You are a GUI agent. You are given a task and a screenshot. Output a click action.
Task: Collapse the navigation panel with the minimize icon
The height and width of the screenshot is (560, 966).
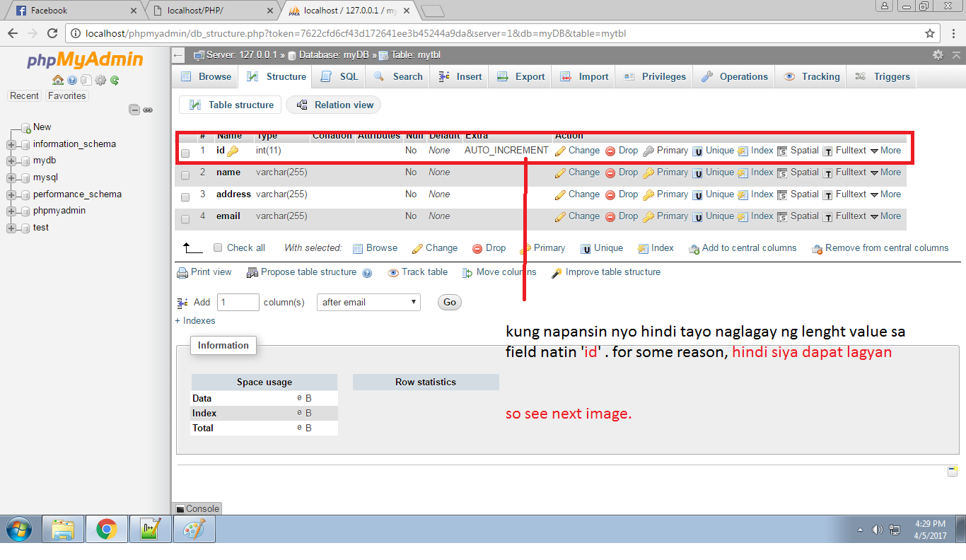[x=134, y=110]
